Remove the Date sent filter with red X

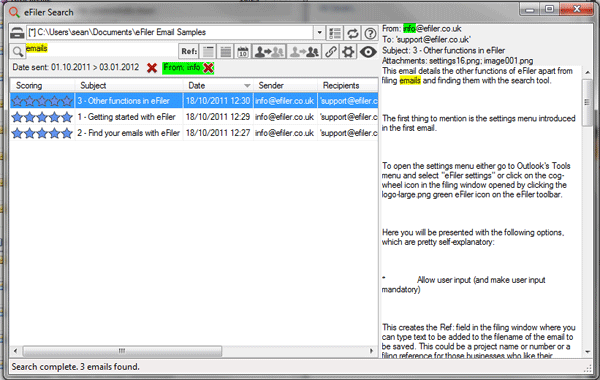[152, 68]
